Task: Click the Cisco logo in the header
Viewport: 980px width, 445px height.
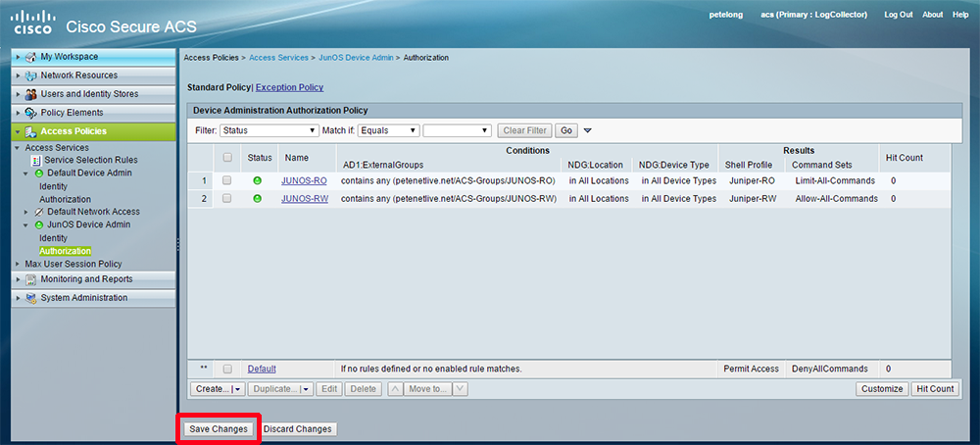Action: click(34, 22)
